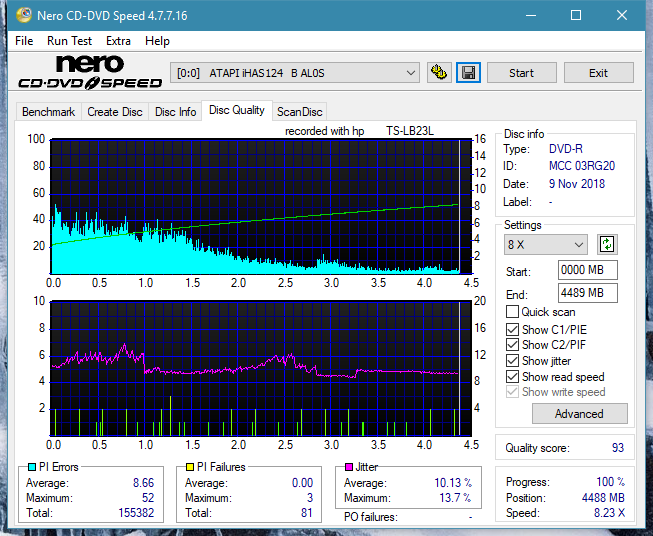Screen dimensions: 653x536
Task: Click the Start MB input field
Action: pyautogui.click(x=587, y=270)
